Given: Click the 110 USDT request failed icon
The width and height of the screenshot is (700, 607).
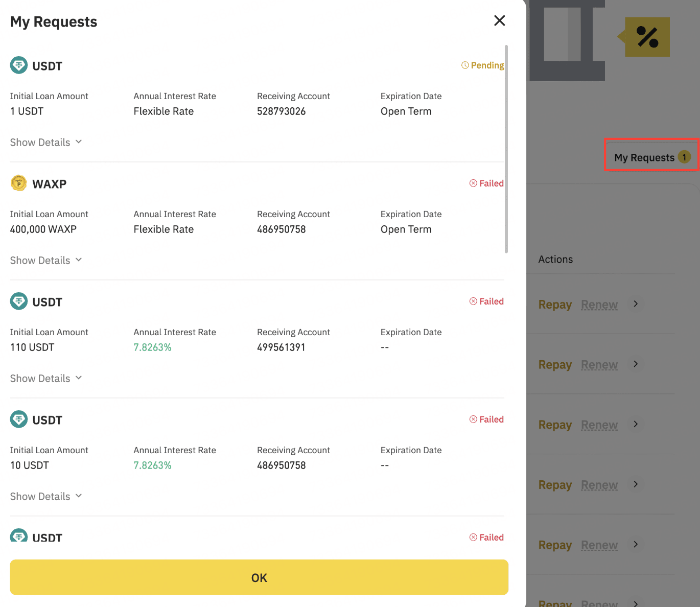Looking at the screenshot, I should click(473, 301).
